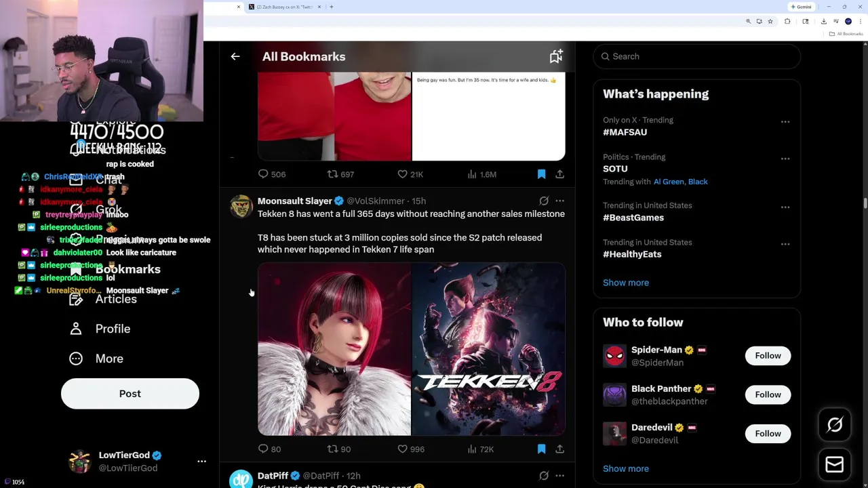
Task: Share the Moonsault Slayer Tekken 8 post
Action: 559,449
